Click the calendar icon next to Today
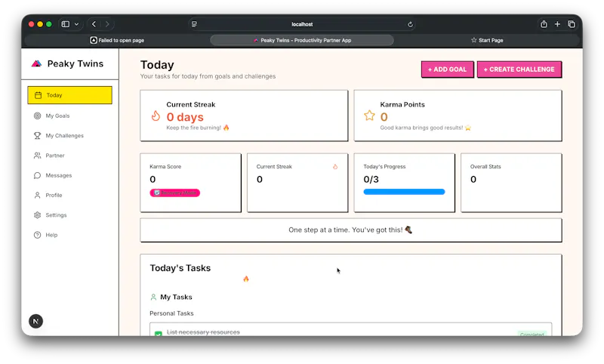 tap(38, 95)
